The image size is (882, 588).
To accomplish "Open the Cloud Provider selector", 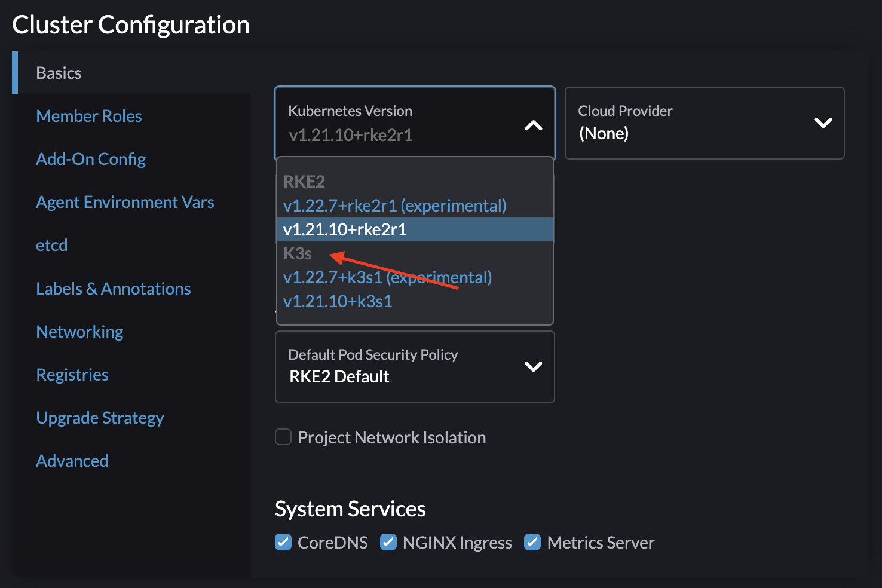I will pos(704,122).
